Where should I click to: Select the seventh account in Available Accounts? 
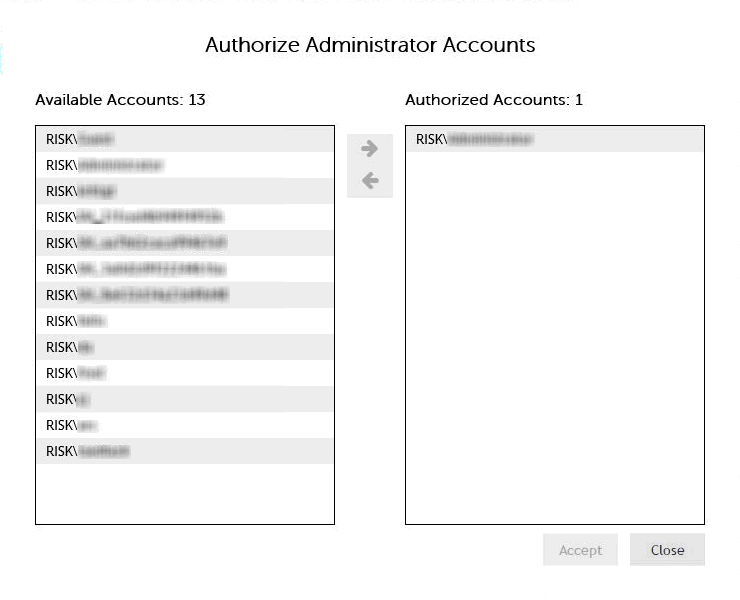click(184, 295)
